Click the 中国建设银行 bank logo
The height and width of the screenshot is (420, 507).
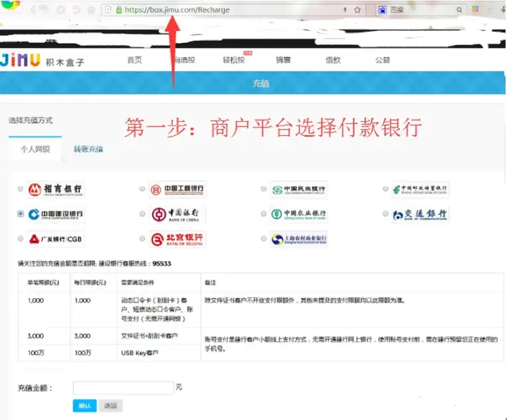[56, 214]
